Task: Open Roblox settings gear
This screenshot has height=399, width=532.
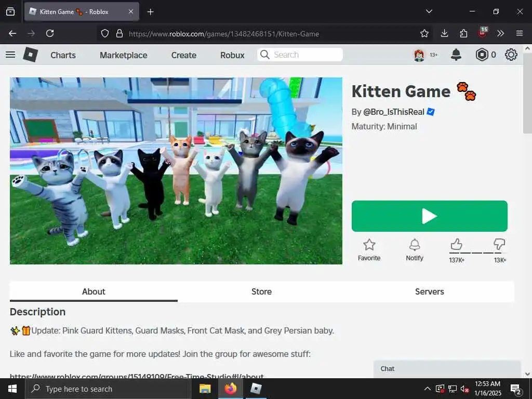Action: coord(511,55)
